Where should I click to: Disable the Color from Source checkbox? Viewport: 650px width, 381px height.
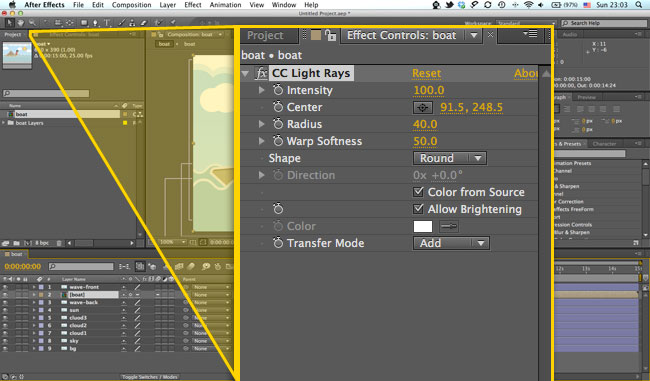pos(419,192)
